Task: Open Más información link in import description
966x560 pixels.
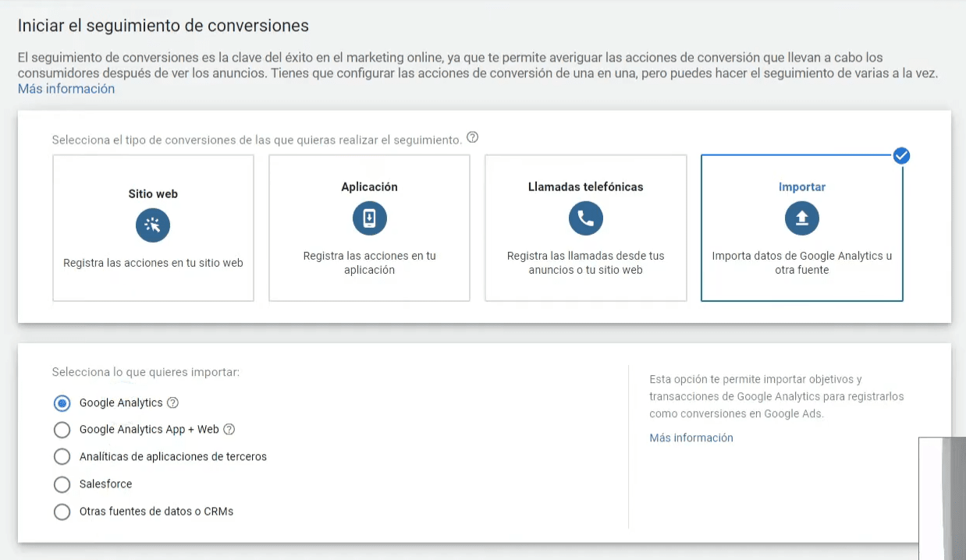Action: click(691, 438)
